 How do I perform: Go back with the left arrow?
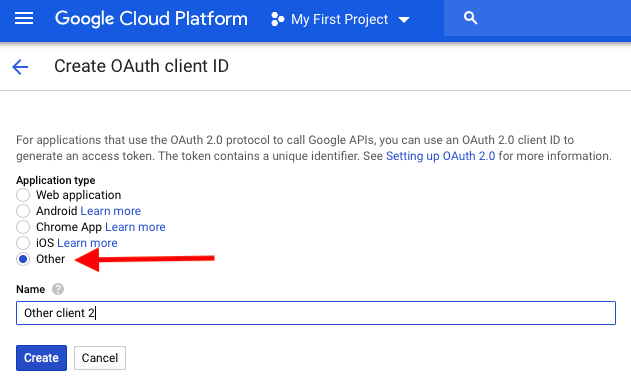pyautogui.click(x=20, y=66)
